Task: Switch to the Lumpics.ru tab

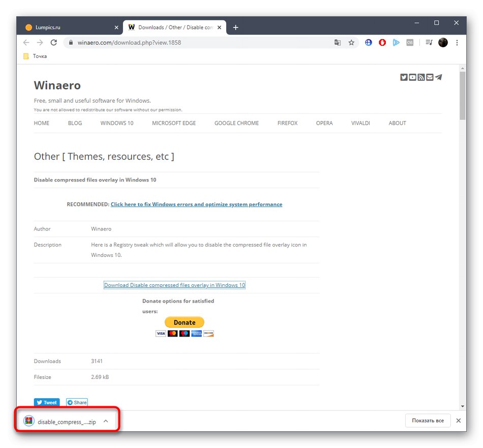Action: tap(71, 27)
